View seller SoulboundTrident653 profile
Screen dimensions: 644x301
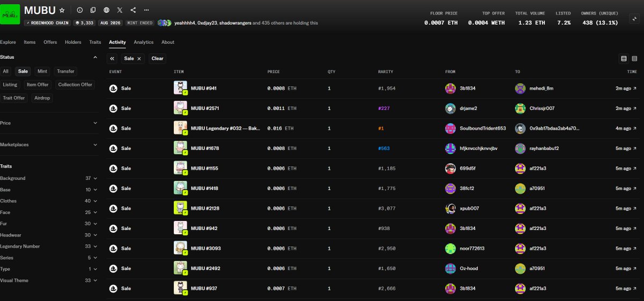tap(482, 128)
